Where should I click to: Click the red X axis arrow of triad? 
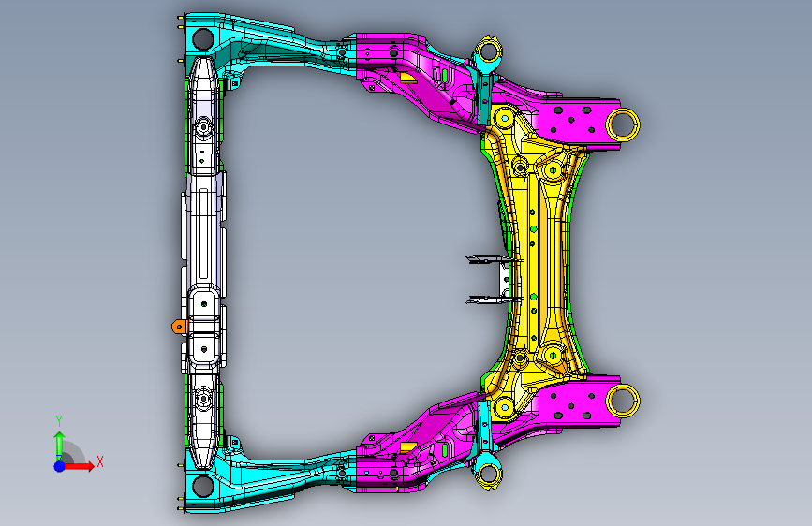coord(81,466)
